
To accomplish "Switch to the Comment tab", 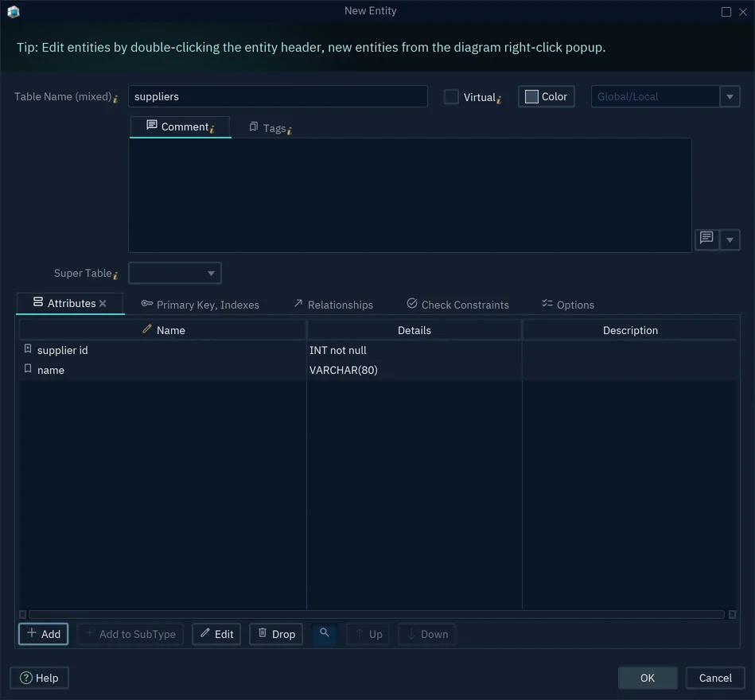I will coord(180,127).
